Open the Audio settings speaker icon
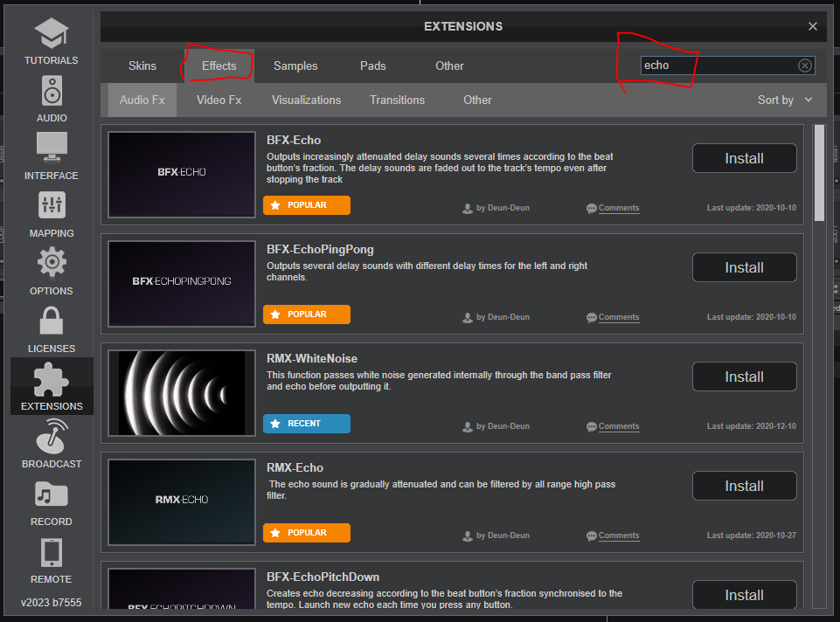The height and width of the screenshot is (622, 840). point(52,91)
